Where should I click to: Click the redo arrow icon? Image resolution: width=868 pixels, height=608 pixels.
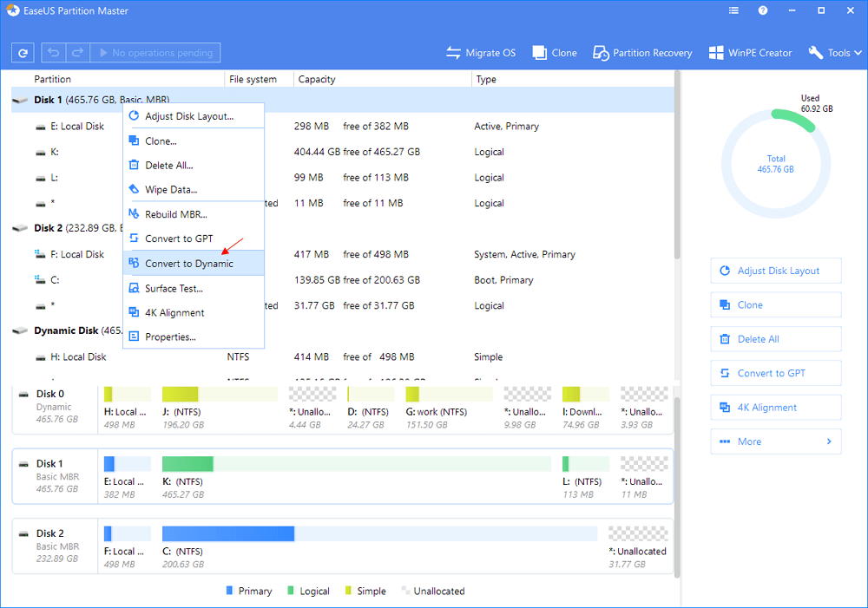pos(76,53)
